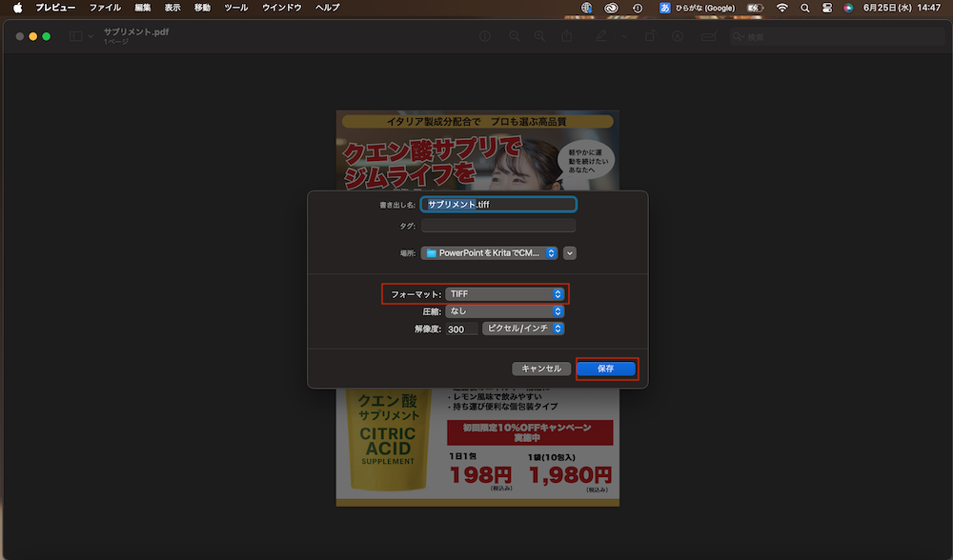Viewport: 953px width, 560px height.
Task: Click the Spotlight search icon
Action: [805, 8]
